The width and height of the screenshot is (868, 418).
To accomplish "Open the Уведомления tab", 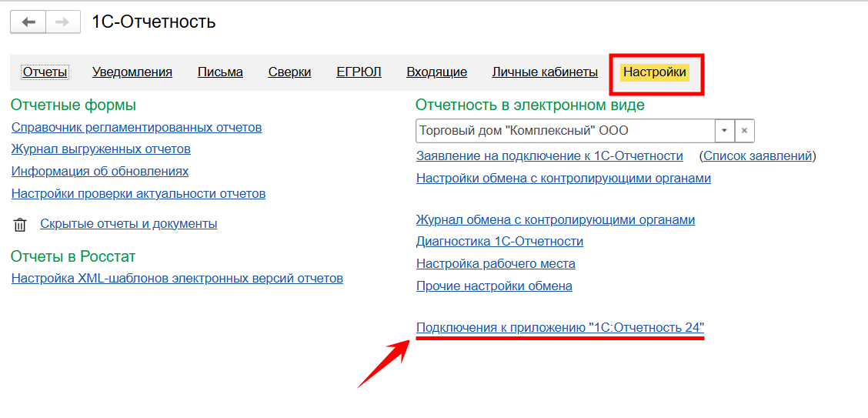I will click(x=132, y=72).
